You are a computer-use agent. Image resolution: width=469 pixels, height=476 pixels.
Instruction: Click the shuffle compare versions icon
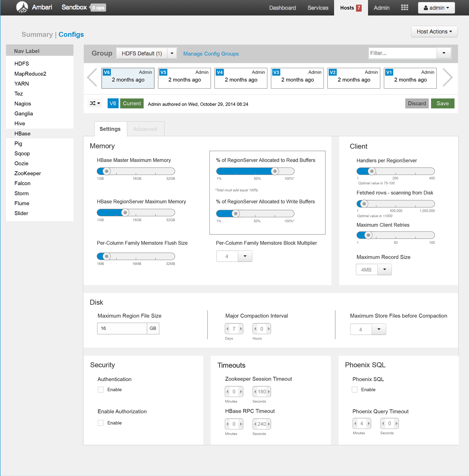(95, 103)
